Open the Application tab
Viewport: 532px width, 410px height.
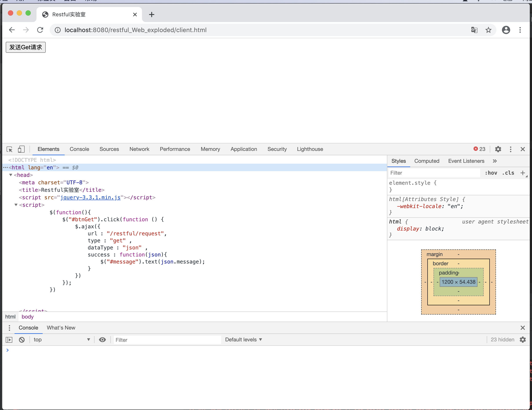244,149
